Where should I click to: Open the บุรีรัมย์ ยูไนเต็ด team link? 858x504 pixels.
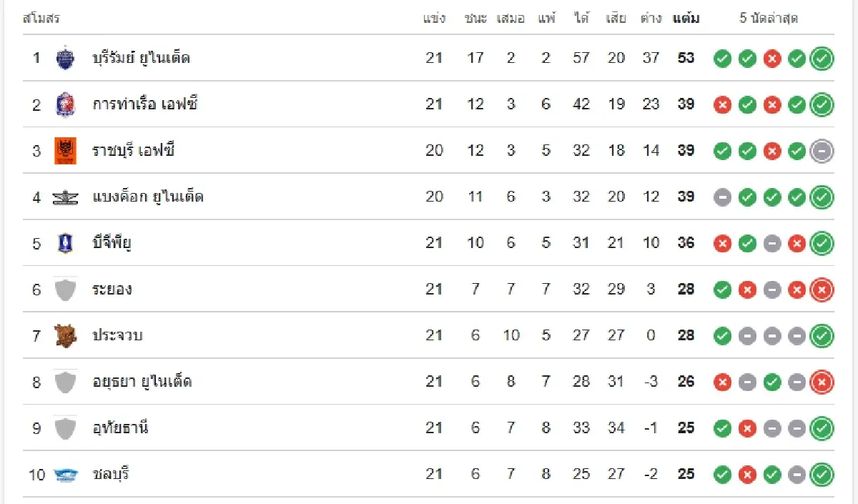point(142,58)
